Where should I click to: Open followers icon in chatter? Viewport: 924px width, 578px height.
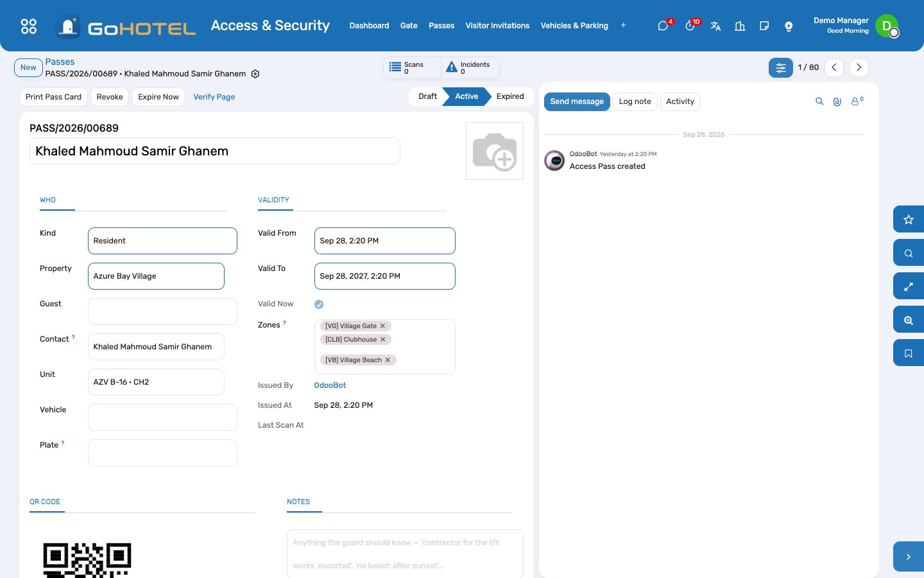[x=857, y=101]
